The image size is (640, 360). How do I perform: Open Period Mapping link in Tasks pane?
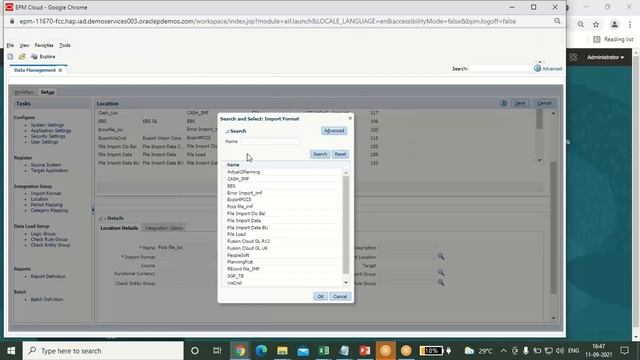47,205
